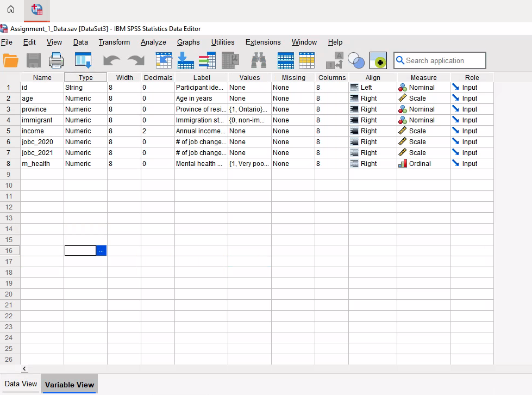Viewport: 532px width, 395px height.
Task: Click the Search application field
Action: pyautogui.click(x=440, y=60)
